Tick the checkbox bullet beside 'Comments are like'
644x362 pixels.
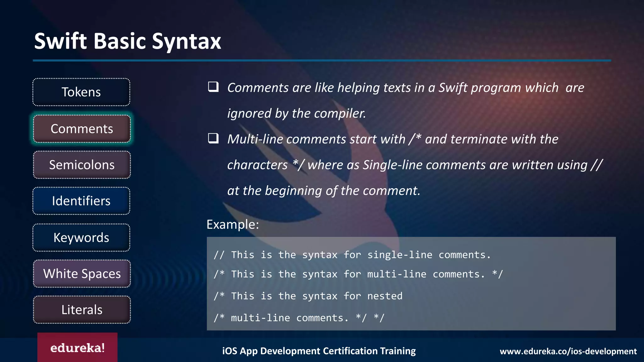tap(213, 87)
